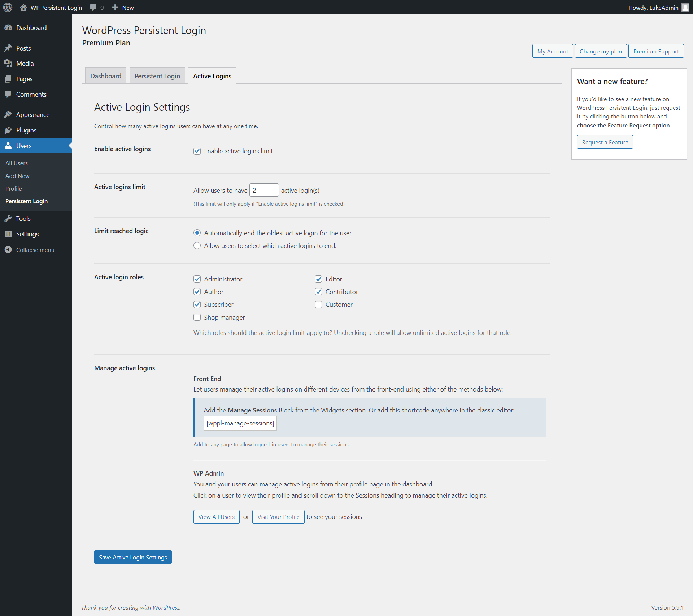693x616 pixels.
Task: Check the Customer role checkbox
Action: (x=318, y=305)
